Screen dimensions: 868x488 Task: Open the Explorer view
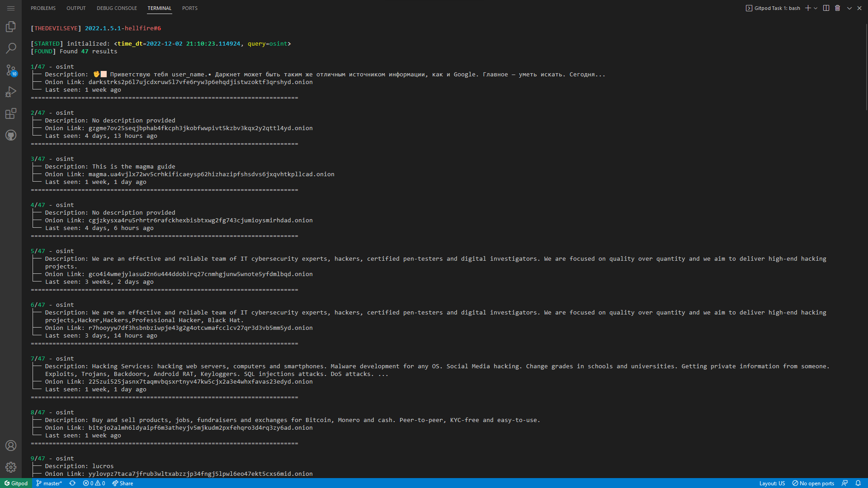click(11, 27)
